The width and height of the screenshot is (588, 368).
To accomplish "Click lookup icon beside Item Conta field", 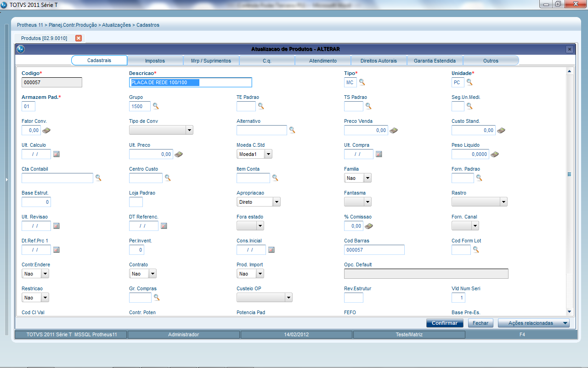I will pyautogui.click(x=275, y=178).
